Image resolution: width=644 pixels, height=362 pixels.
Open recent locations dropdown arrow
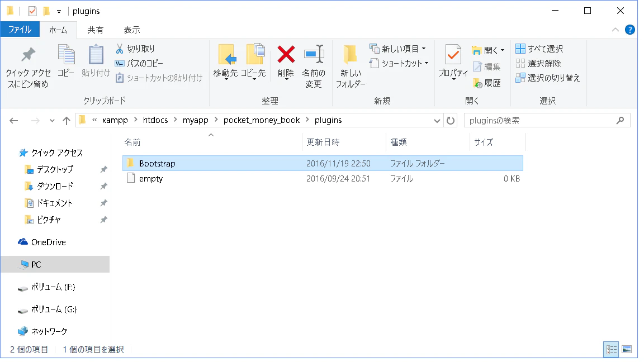(52, 121)
